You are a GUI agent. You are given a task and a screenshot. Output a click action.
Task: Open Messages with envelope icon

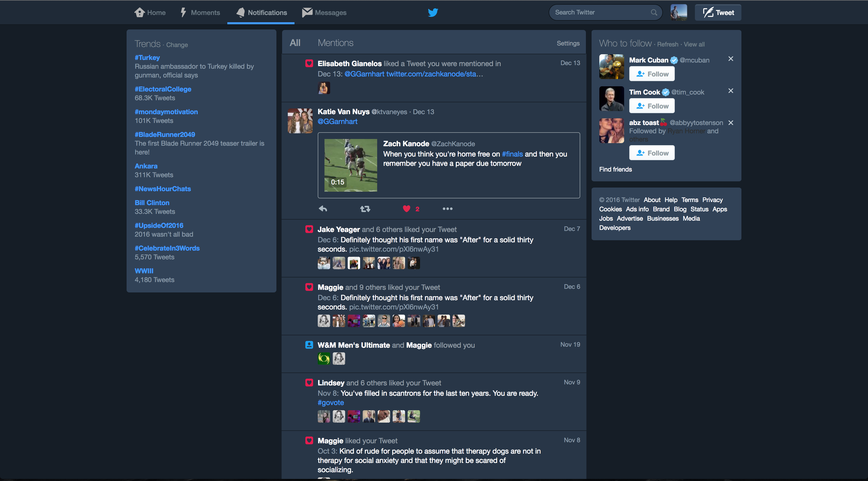coord(324,12)
